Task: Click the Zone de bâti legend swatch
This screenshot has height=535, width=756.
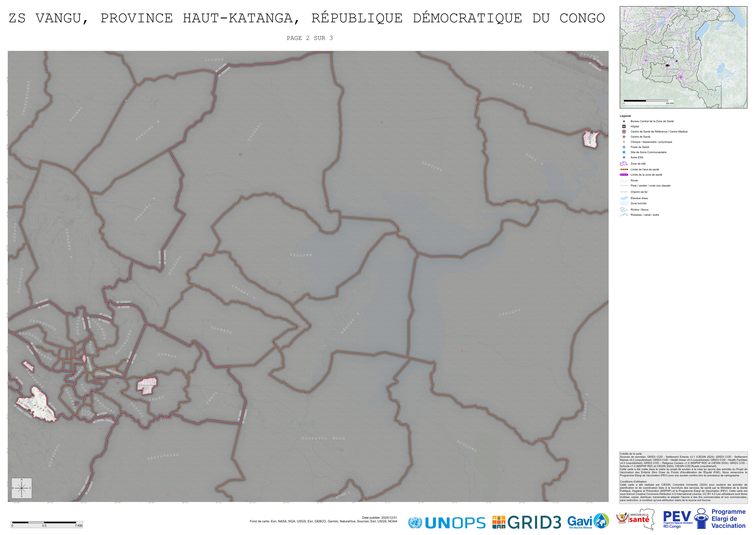Action: (624, 164)
